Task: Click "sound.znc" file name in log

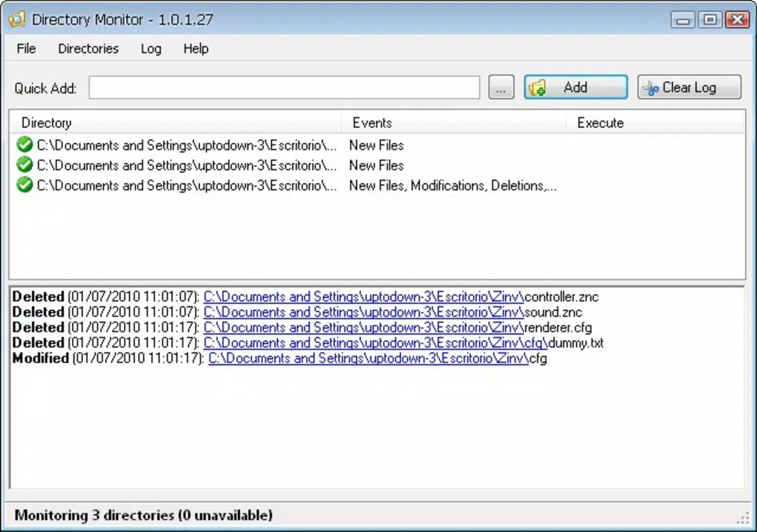Action: click(x=553, y=312)
